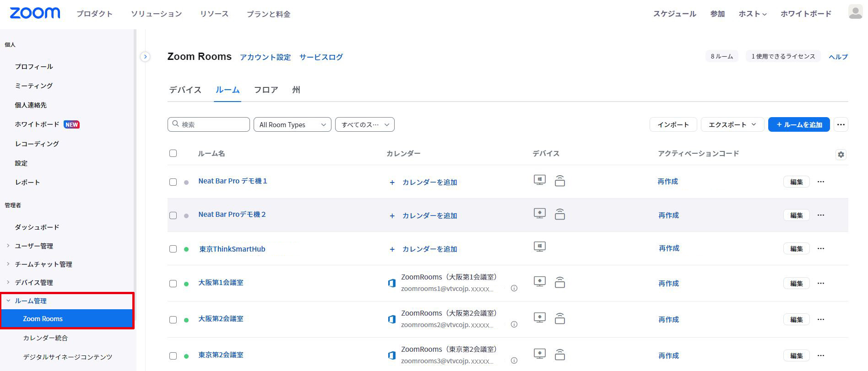Viewport: 868px width, 371px height.
Task: Open the アカウント設定 link
Action: pos(266,57)
